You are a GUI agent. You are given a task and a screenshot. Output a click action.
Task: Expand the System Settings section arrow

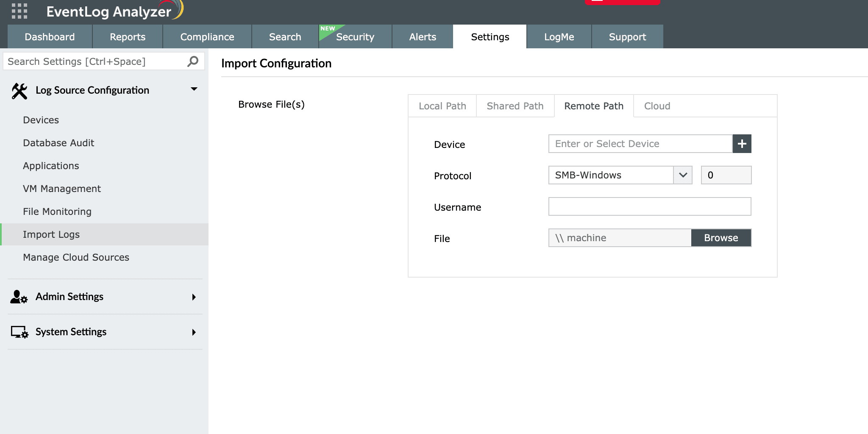pos(194,332)
